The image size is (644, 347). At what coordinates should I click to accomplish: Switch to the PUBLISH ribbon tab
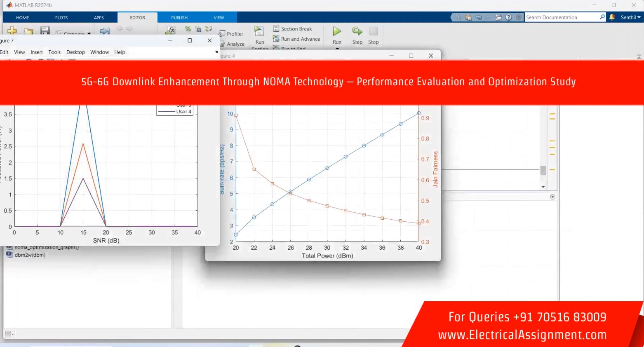(179, 18)
